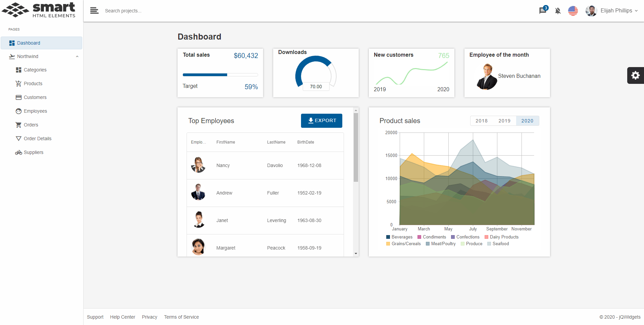Click the EXPORT button

[x=321, y=121]
